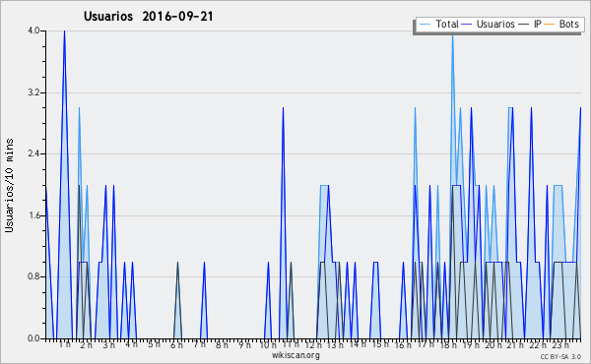The image size is (591, 364).
Task: Click the 22 h time label
Action: [x=538, y=344]
